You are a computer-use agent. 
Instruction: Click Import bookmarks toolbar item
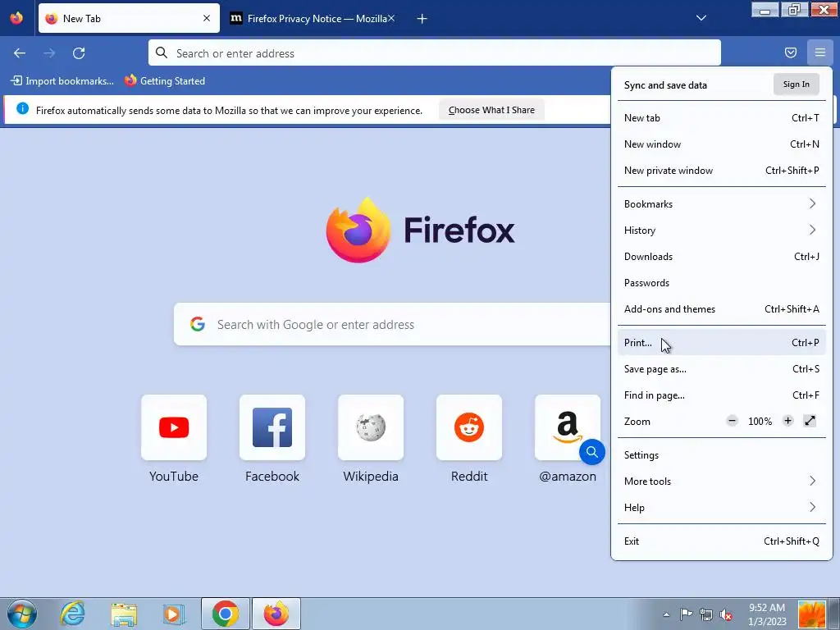(62, 81)
